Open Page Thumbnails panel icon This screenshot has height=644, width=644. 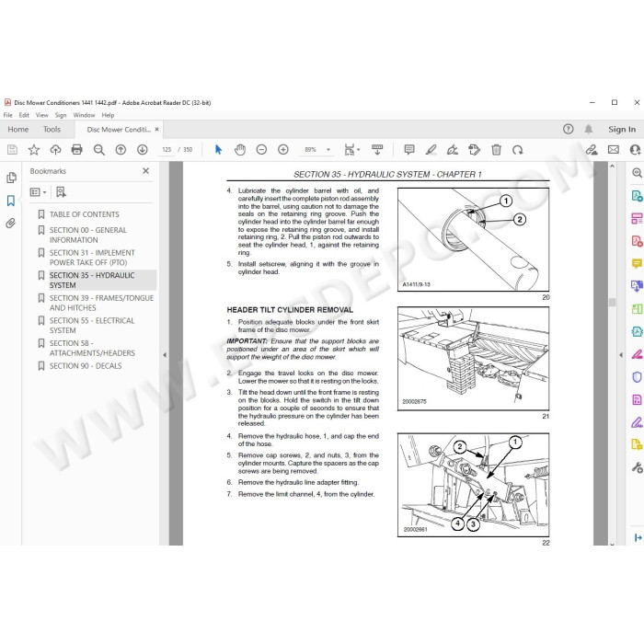point(11,178)
